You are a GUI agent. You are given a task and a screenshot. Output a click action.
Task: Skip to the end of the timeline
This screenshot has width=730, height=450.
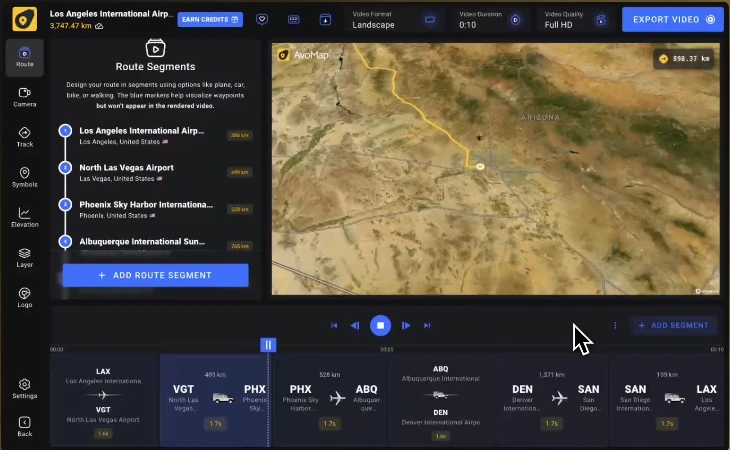(427, 325)
